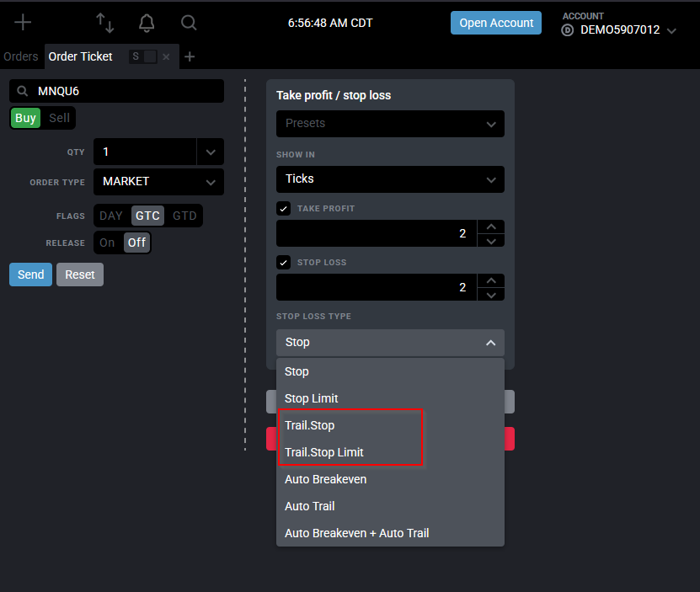Choose Auto Breakeven option

click(390, 479)
